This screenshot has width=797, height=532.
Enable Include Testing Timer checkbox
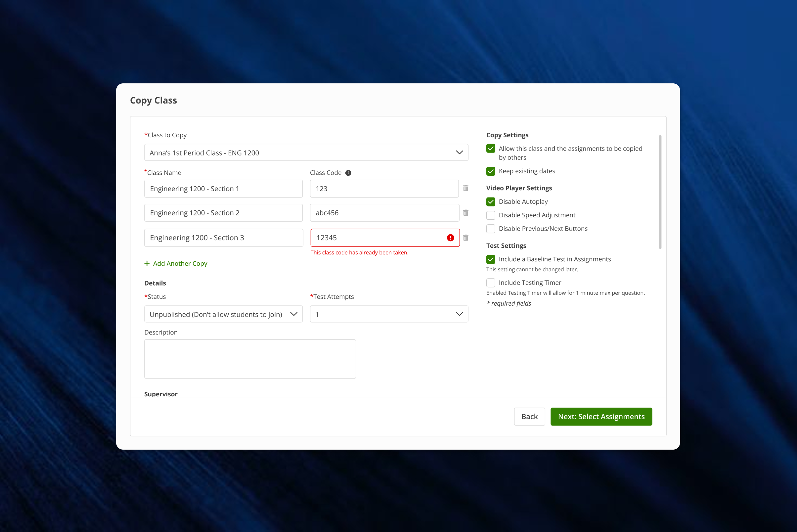[x=491, y=283]
